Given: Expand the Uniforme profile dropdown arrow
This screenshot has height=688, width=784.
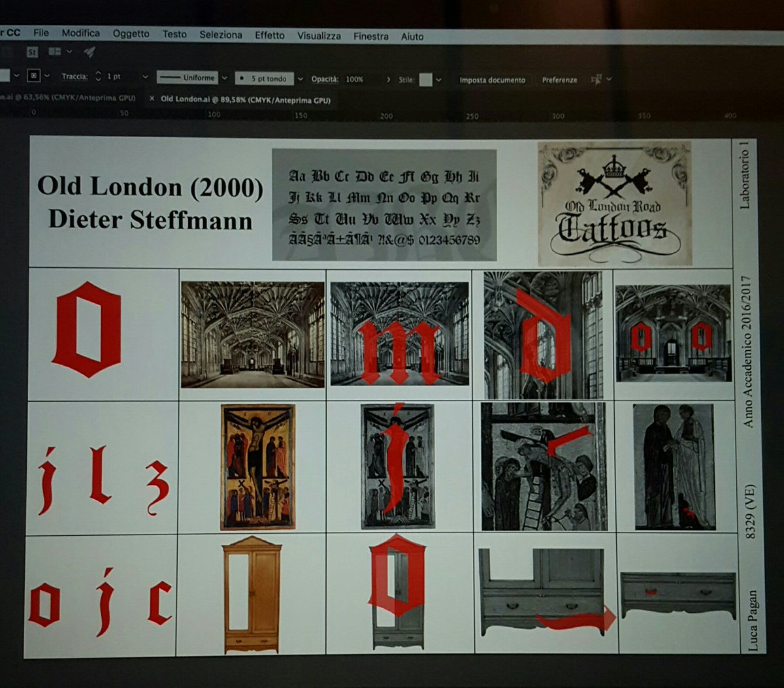Looking at the screenshot, I should 224,78.
